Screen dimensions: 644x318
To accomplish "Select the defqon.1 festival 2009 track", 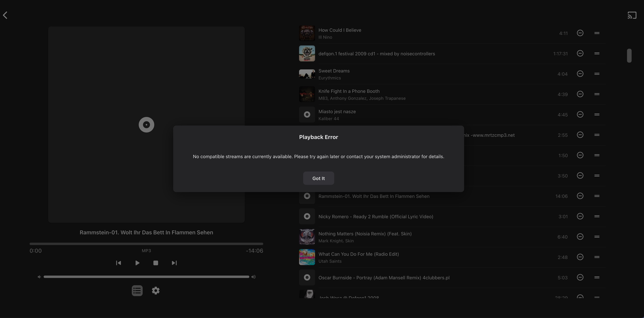I will point(377,54).
